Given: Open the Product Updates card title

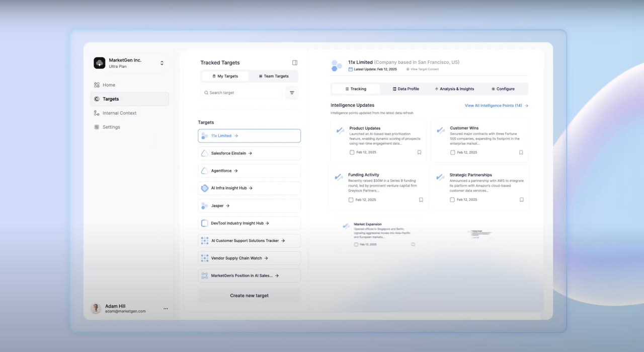Looking at the screenshot, I should (365, 128).
